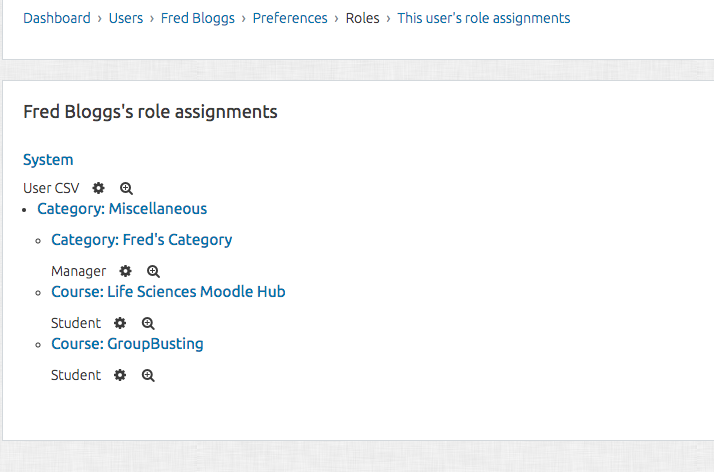The image size is (714, 472).
Task: Click the gear icon under GroupBusting Student
Action: click(120, 375)
